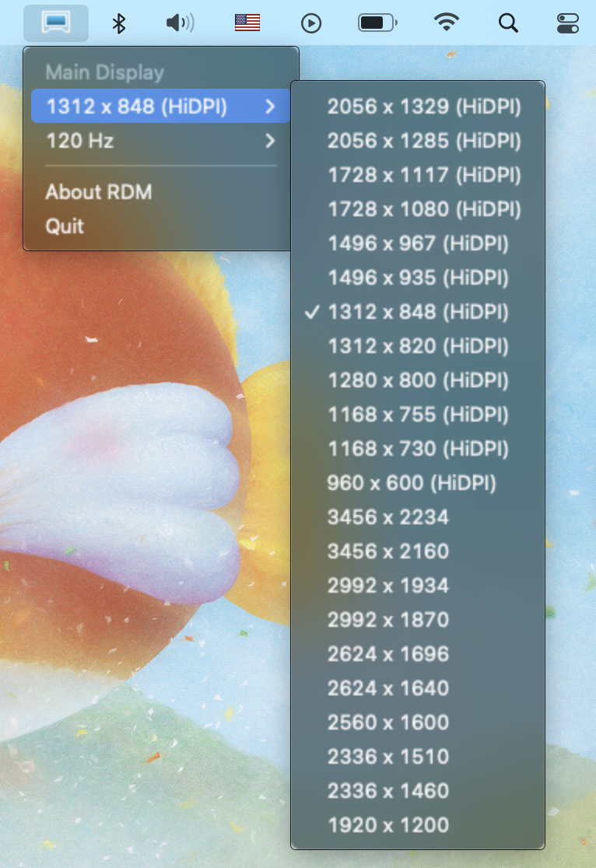Image resolution: width=596 pixels, height=868 pixels.
Task: Switch to 1280 x 800 (HiDPI)
Action: tap(418, 381)
